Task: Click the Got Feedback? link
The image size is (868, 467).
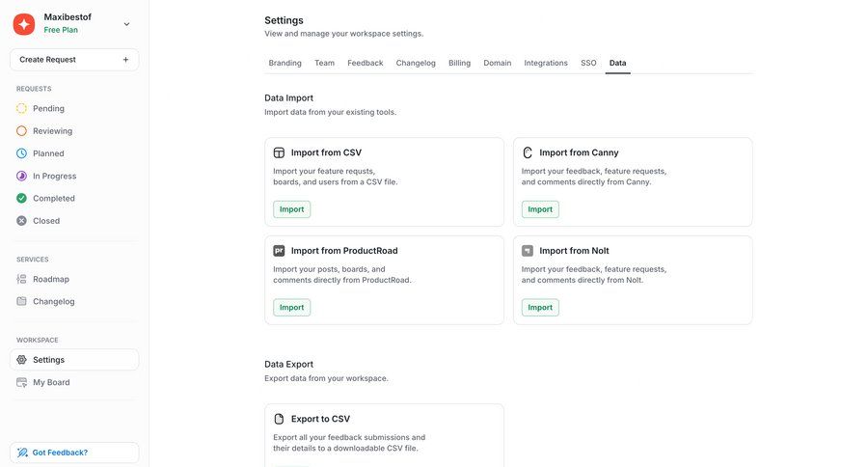Action: coord(60,453)
